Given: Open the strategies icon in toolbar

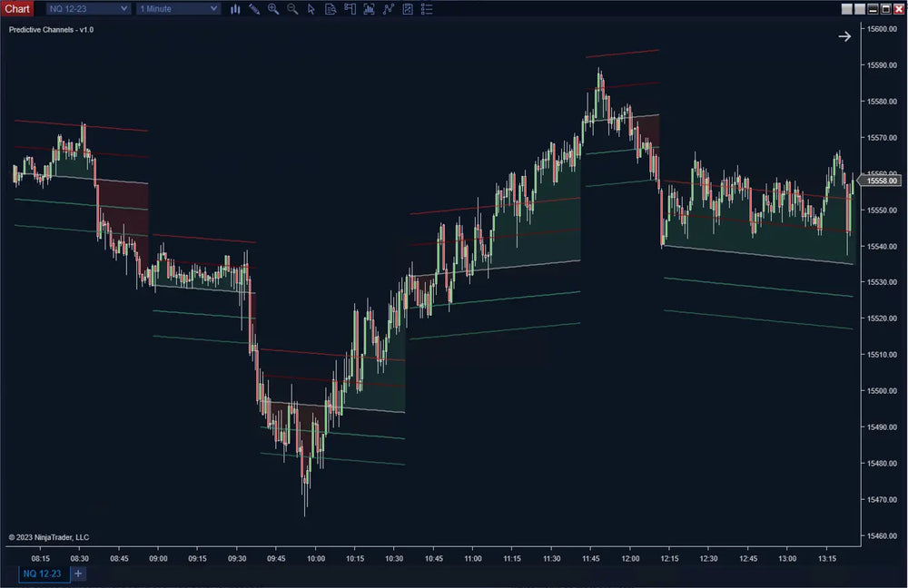Looking at the screenshot, I should 389,9.
